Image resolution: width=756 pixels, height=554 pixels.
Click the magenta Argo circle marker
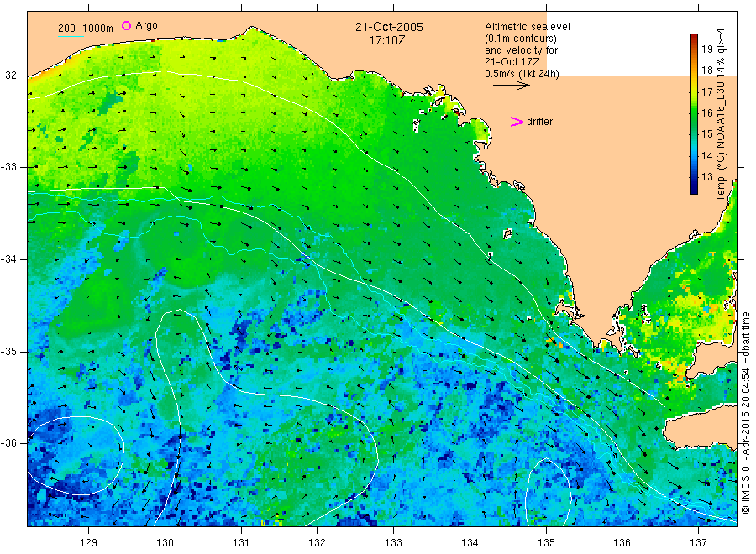tap(126, 25)
